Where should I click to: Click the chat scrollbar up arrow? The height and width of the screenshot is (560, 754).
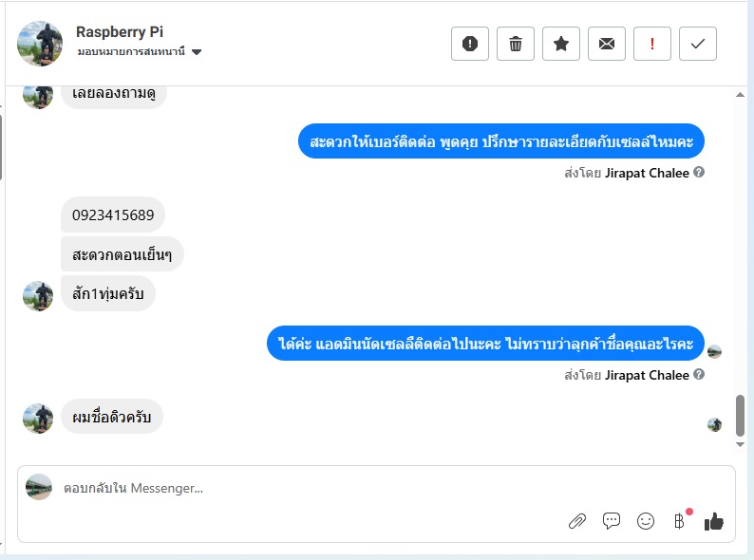pyautogui.click(x=741, y=95)
